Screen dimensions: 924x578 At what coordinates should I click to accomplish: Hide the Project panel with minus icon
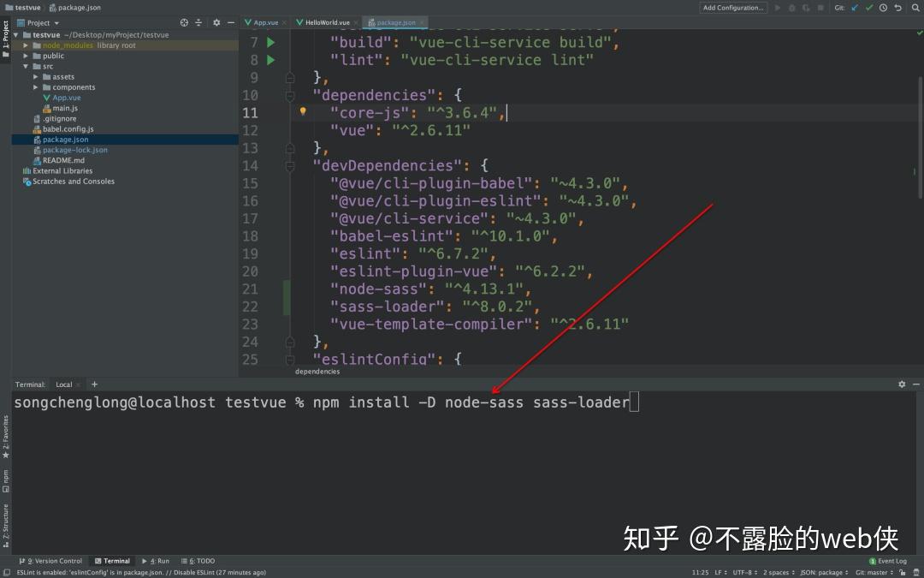click(231, 22)
